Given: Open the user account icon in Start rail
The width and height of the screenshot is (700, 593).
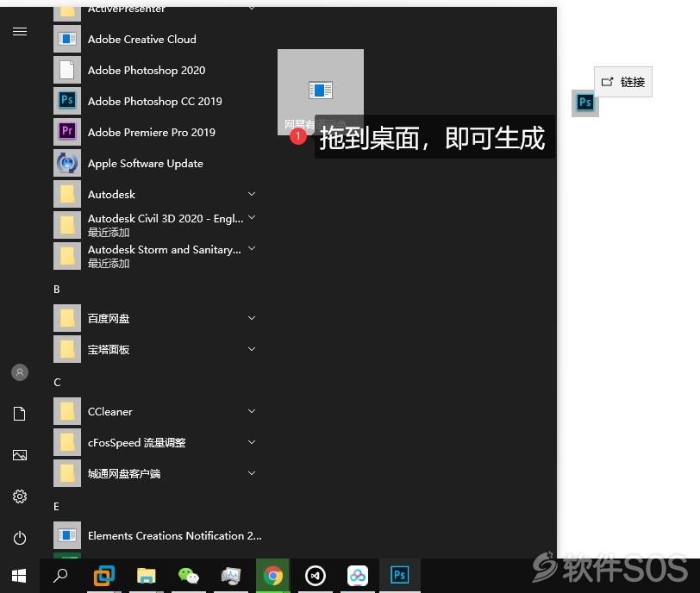Looking at the screenshot, I should [x=20, y=372].
